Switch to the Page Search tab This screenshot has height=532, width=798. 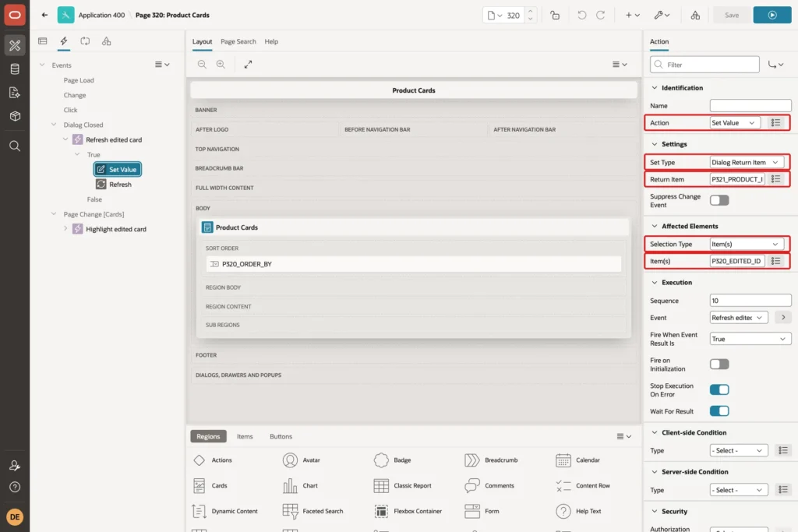(x=238, y=41)
